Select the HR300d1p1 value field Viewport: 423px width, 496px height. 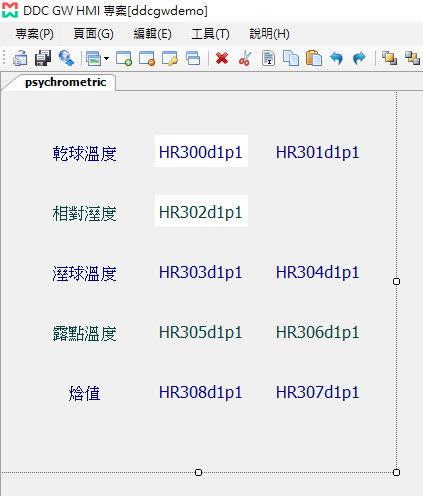coord(201,151)
